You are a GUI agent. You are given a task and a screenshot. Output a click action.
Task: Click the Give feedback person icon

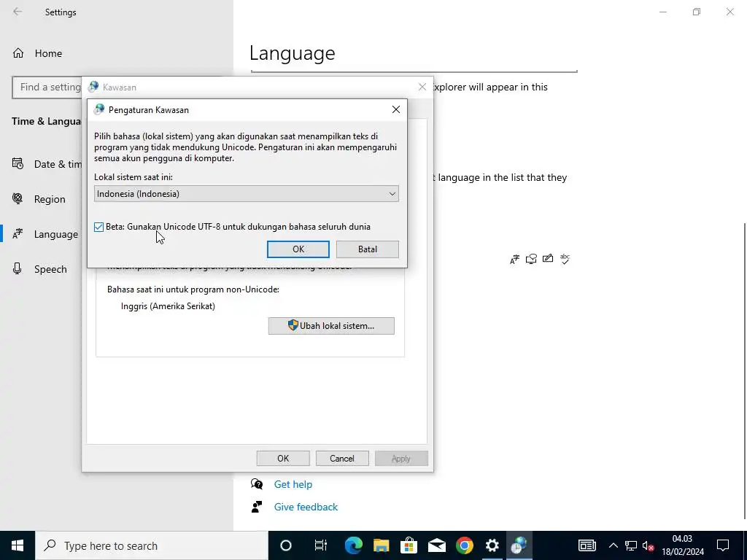point(257,507)
